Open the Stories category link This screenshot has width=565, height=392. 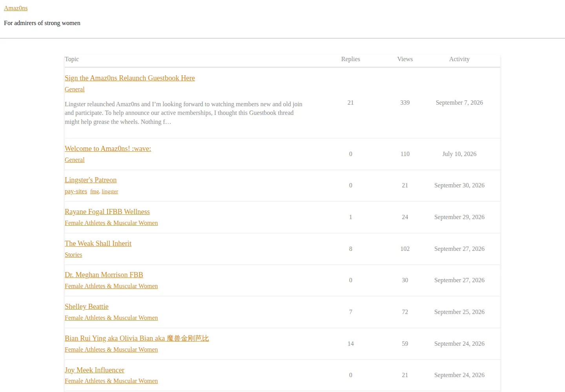click(x=73, y=255)
